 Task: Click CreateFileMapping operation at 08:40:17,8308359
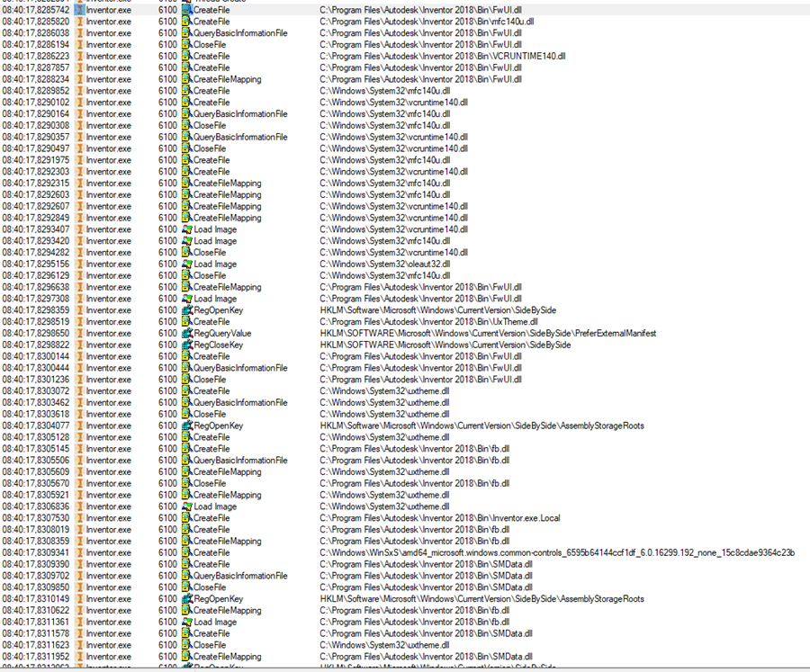pos(228,541)
